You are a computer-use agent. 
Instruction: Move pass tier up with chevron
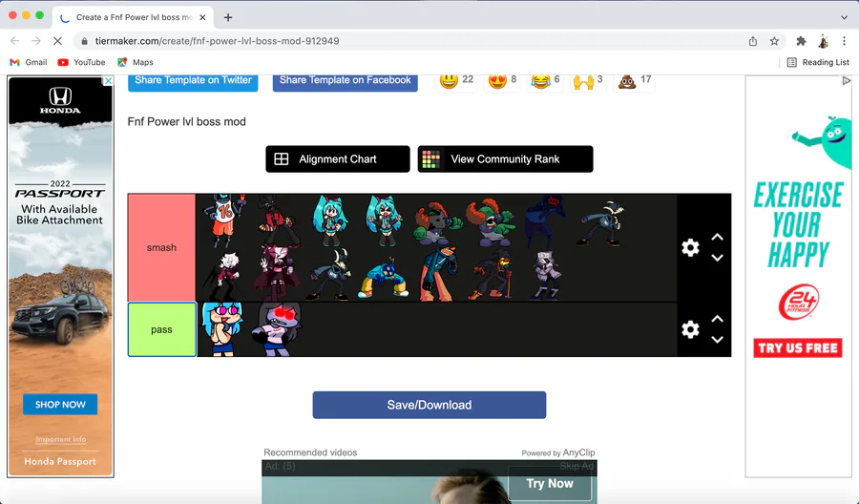(717, 319)
